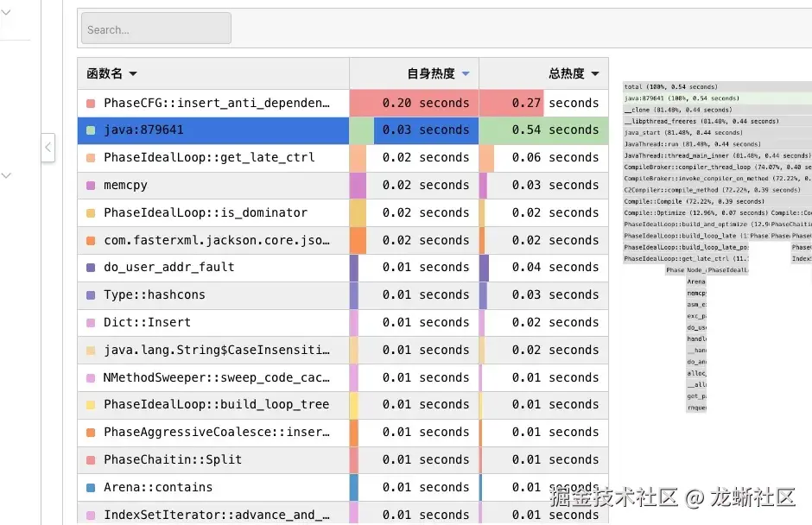Sort by 总热度 column dropdown arrow
Screen dimensions: 812x525
(595, 73)
